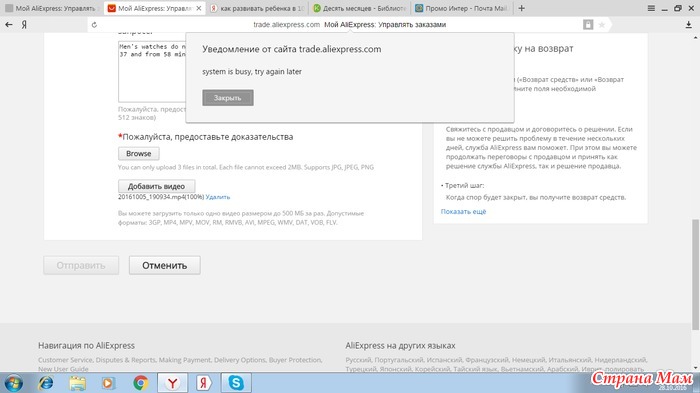Viewport: 700px width, 393px height.
Task: Open the browser hamburger menu
Action: pos(651,8)
